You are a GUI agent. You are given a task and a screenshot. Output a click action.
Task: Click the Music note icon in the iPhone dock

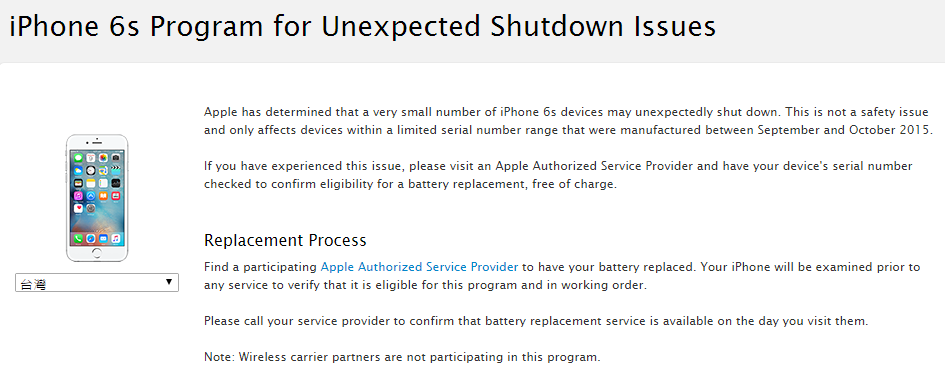click(116, 239)
